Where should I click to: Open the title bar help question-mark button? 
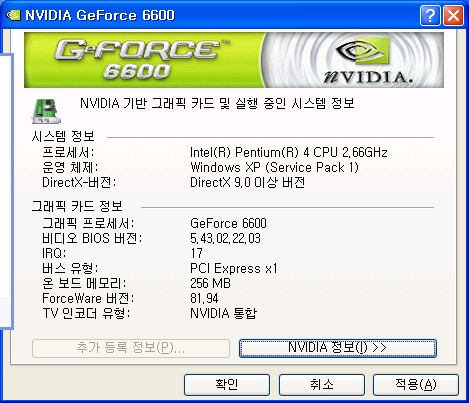pyautogui.click(x=430, y=15)
